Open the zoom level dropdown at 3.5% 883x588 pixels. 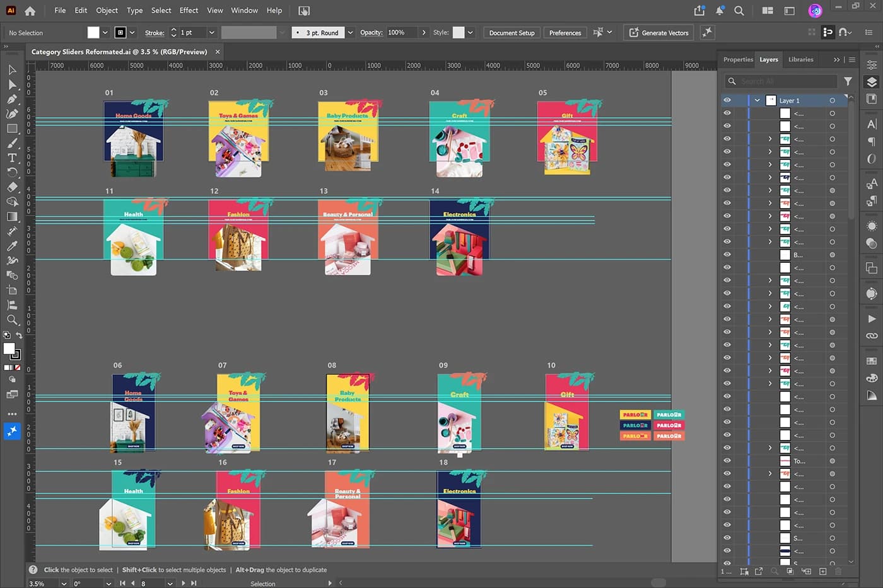[x=64, y=584]
